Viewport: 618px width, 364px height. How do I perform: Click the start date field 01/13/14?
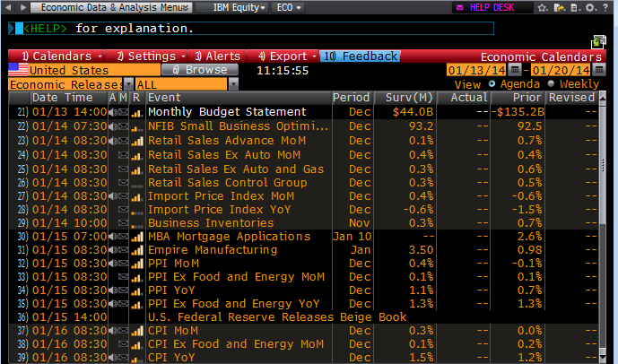click(x=477, y=71)
